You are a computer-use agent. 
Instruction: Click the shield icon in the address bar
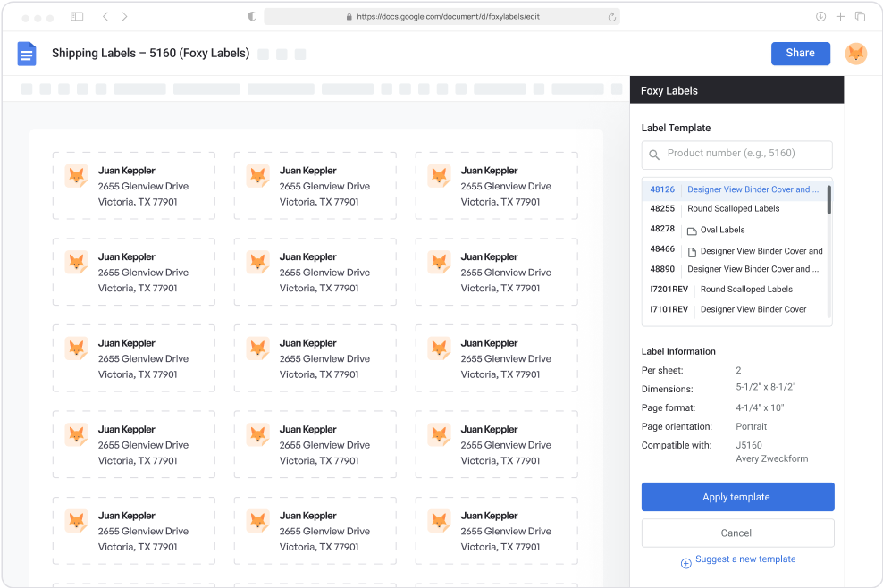(x=252, y=15)
